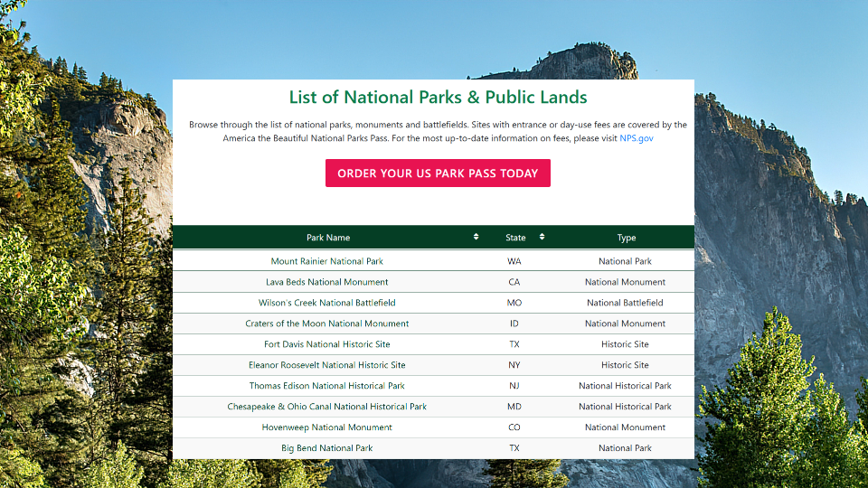The width and height of the screenshot is (868, 488).
Task: Select Wilson's Creek National Battlefield name
Action: (327, 303)
